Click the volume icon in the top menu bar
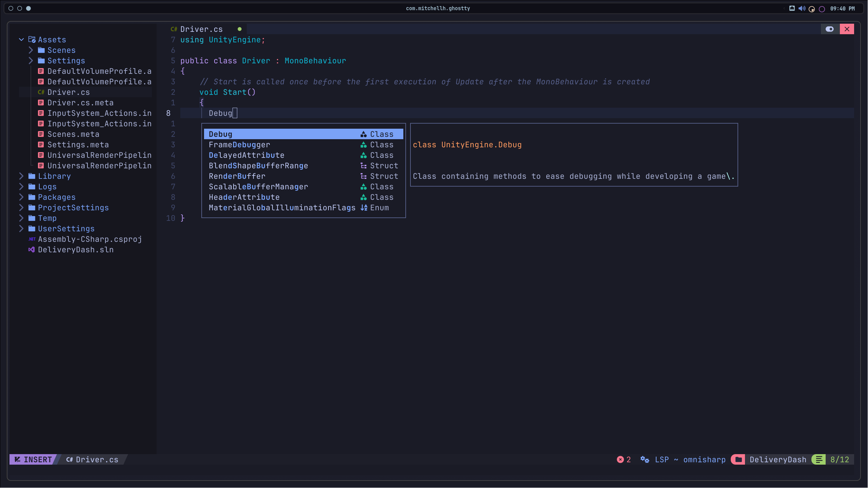Screen dimensions: 868x488 (802, 8)
